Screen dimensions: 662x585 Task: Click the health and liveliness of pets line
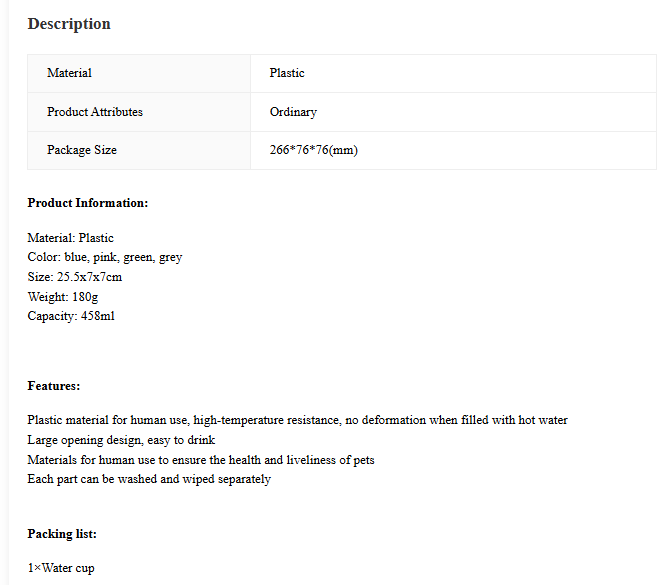click(201, 460)
